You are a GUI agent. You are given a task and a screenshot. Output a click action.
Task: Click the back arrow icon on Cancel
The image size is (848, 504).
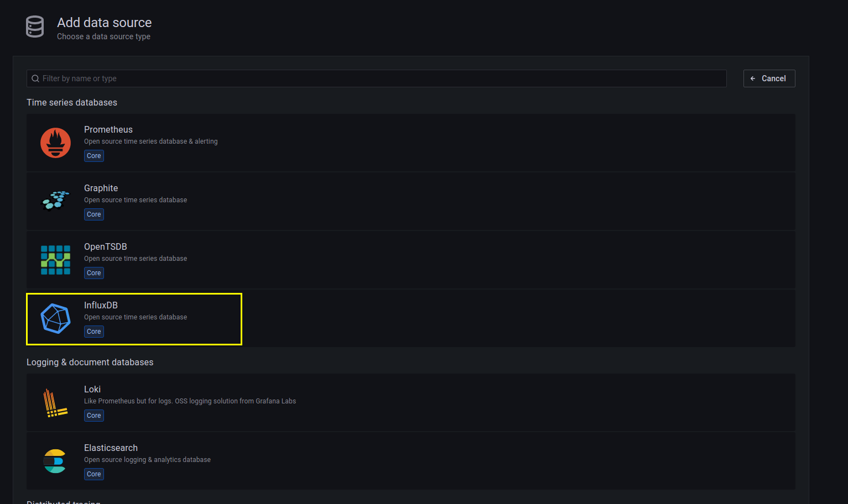coord(753,78)
